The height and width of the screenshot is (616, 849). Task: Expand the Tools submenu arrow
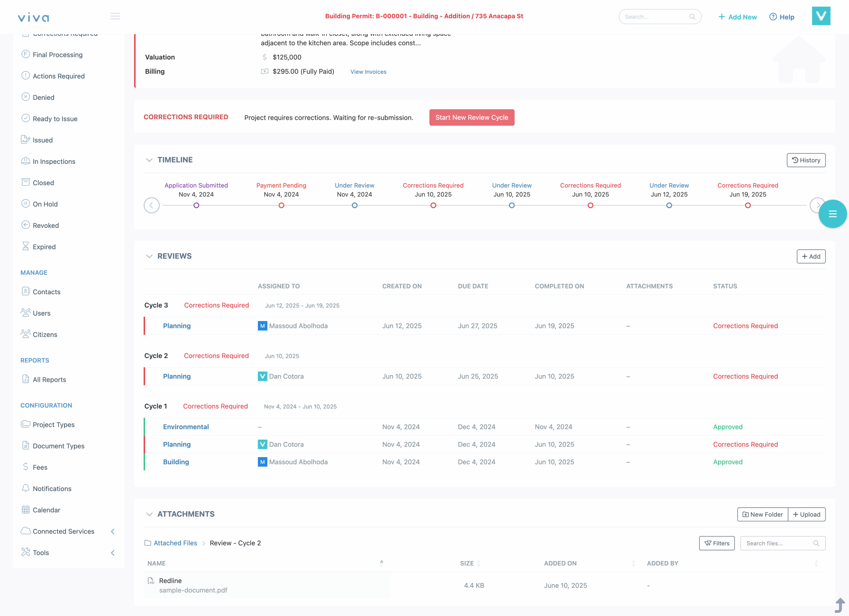(x=113, y=553)
